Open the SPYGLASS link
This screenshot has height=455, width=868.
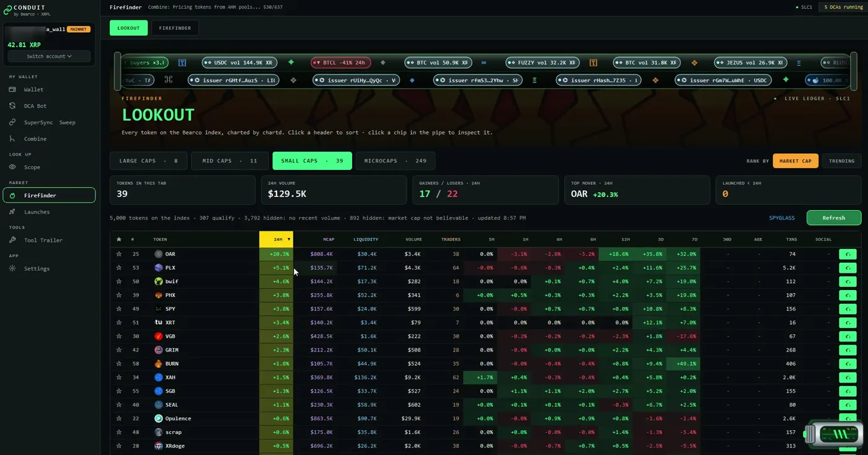pyautogui.click(x=782, y=218)
